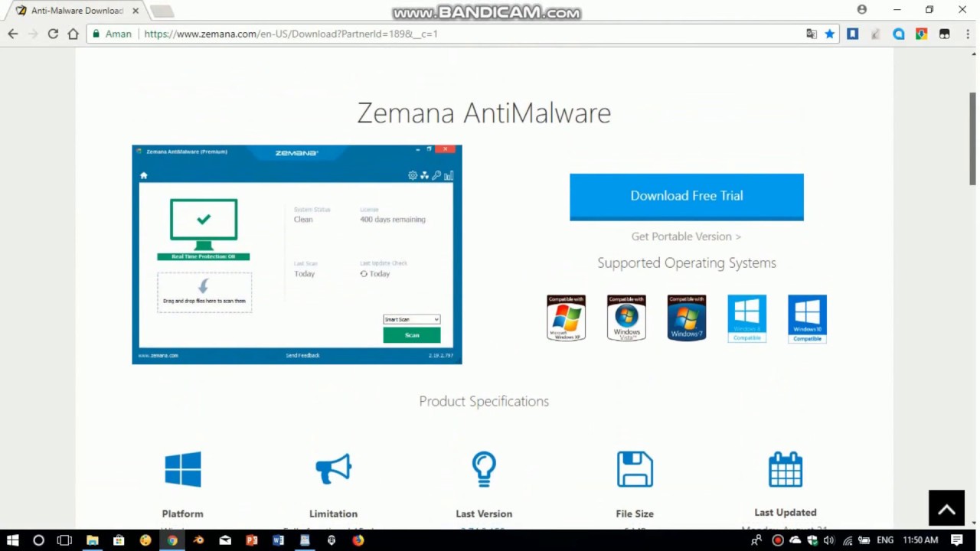Open the Microsoft Store taskbar icon
The image size is (980, 551).
119,540
